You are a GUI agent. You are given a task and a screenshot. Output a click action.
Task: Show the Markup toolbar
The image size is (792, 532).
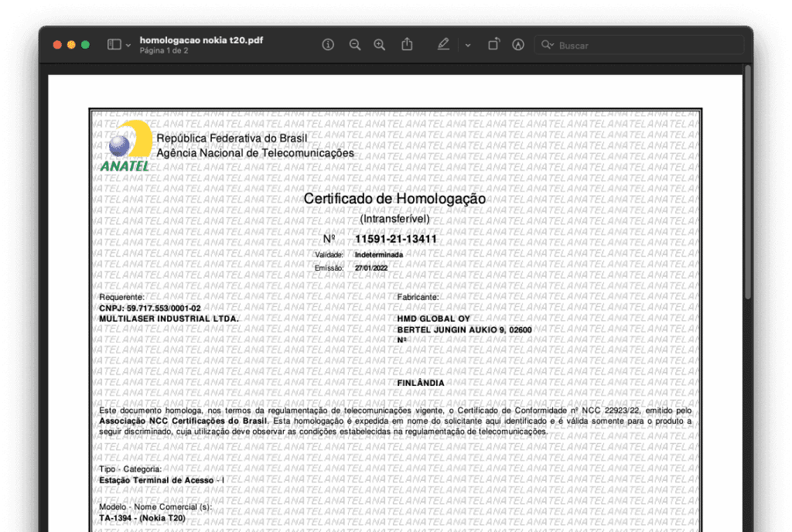[517, 45]
